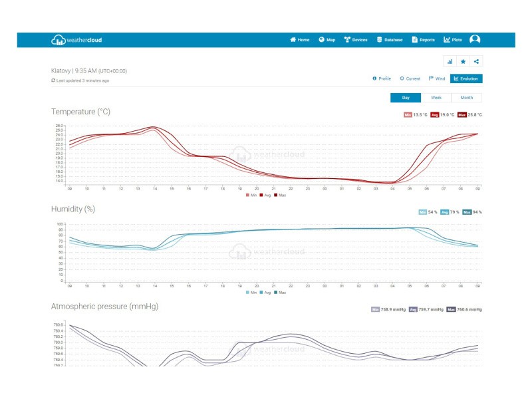Open the Database section
The width and height of the screenshot is (532, 399).
click(x=390, y=40)
